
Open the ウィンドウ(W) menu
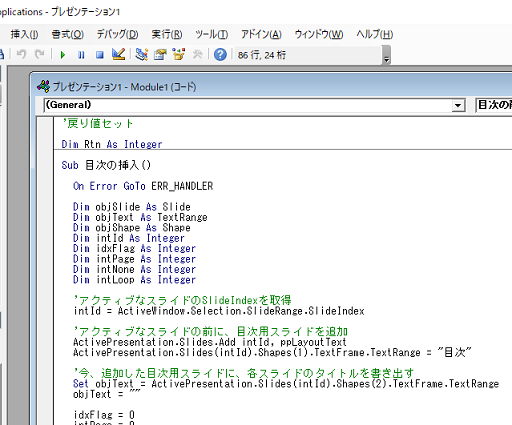coord(319,34)
